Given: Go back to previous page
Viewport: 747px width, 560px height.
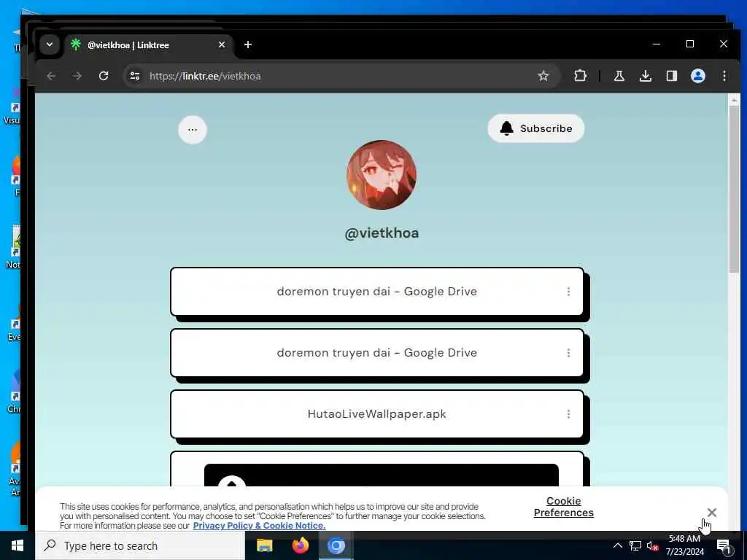Looking at the screenshot, I should pos(52,76).
